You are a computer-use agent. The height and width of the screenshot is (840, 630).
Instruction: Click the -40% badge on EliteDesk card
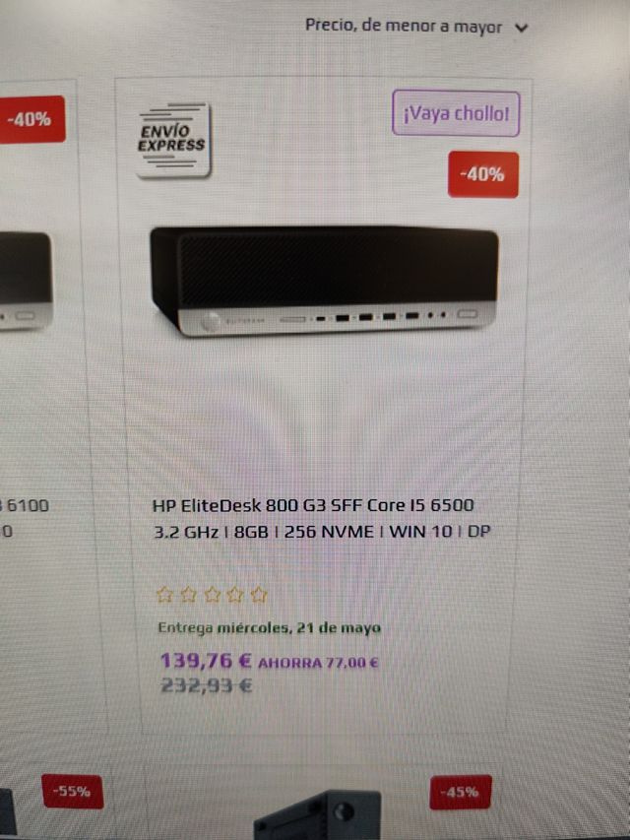(483, 174)
